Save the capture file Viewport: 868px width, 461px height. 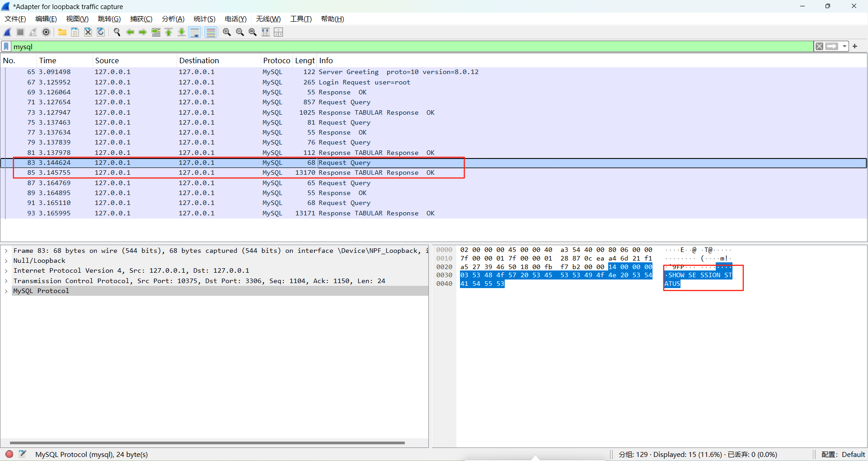[x=75, y=32]
